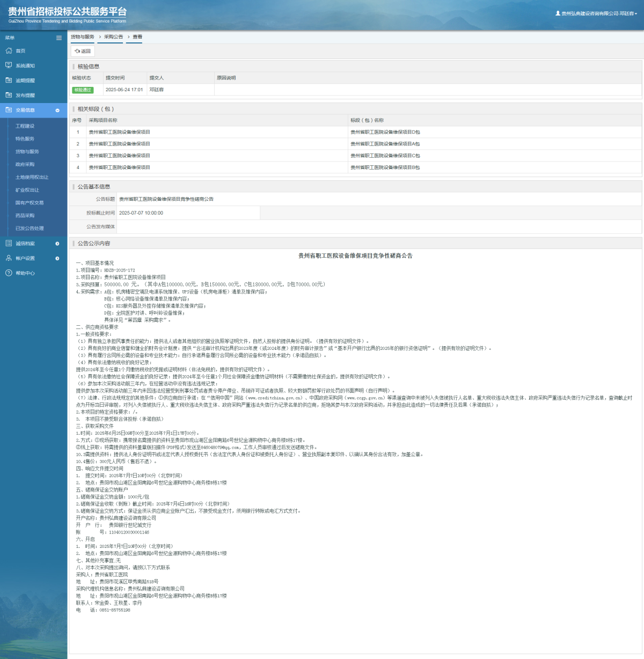Open the user account dropdown 邓廷睿
644x659 pixels.
596,13
